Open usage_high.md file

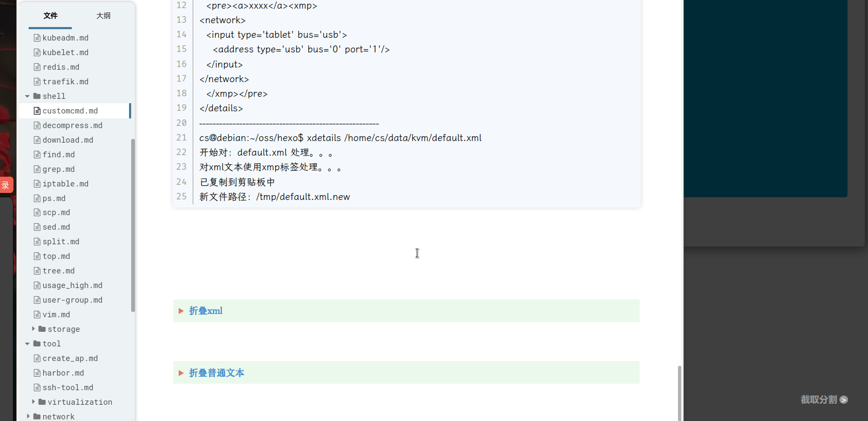point(72,285)
